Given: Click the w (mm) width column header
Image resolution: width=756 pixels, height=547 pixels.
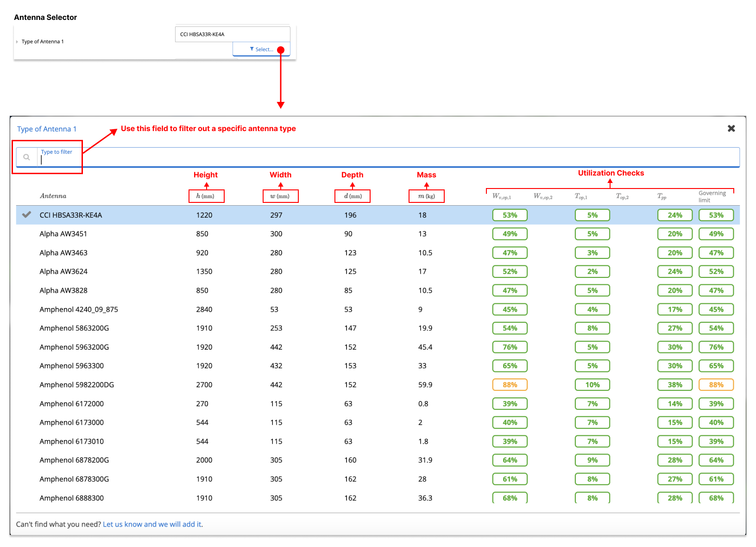Looking at the screenshot, I should 280,196.
